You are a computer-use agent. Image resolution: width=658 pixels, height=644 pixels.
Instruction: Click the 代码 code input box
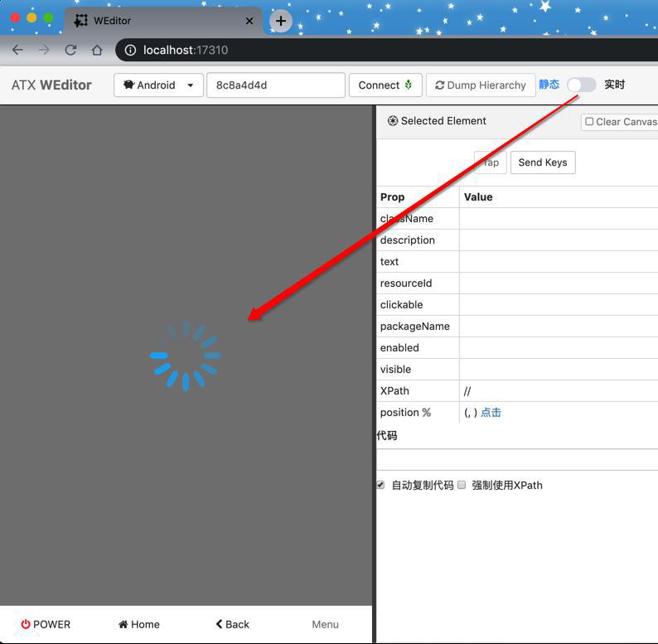coord(517,460)
